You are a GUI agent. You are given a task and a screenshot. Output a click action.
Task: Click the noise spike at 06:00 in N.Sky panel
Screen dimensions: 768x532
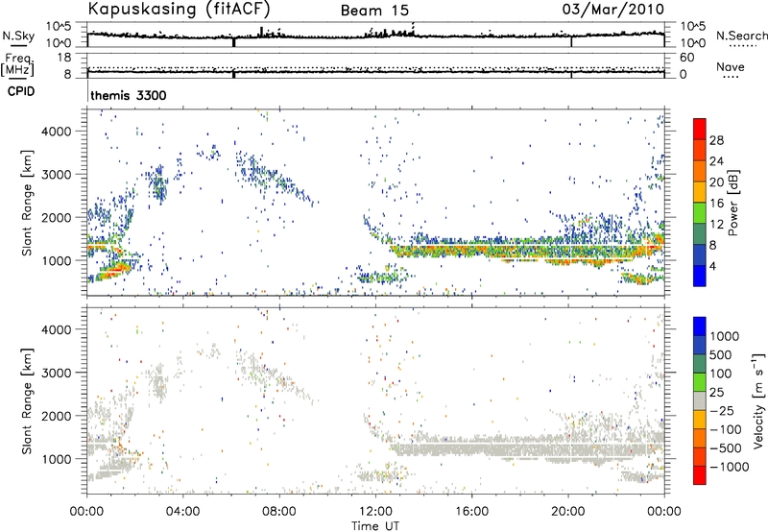[x=233, y=42]
